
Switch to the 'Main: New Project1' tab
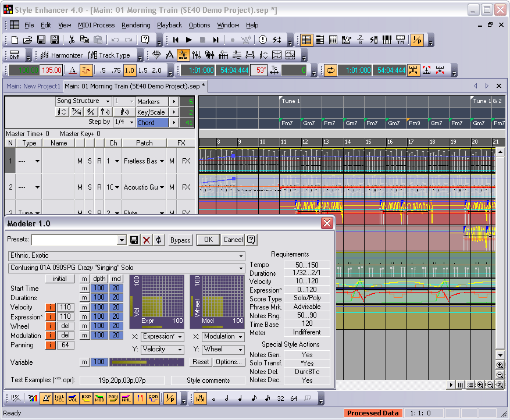point(33,86)
